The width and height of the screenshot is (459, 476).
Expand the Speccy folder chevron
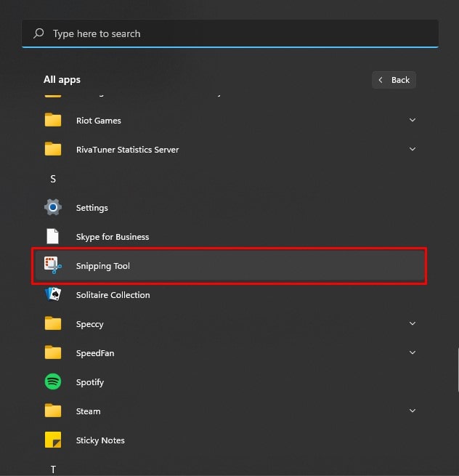tap(413, 323)
